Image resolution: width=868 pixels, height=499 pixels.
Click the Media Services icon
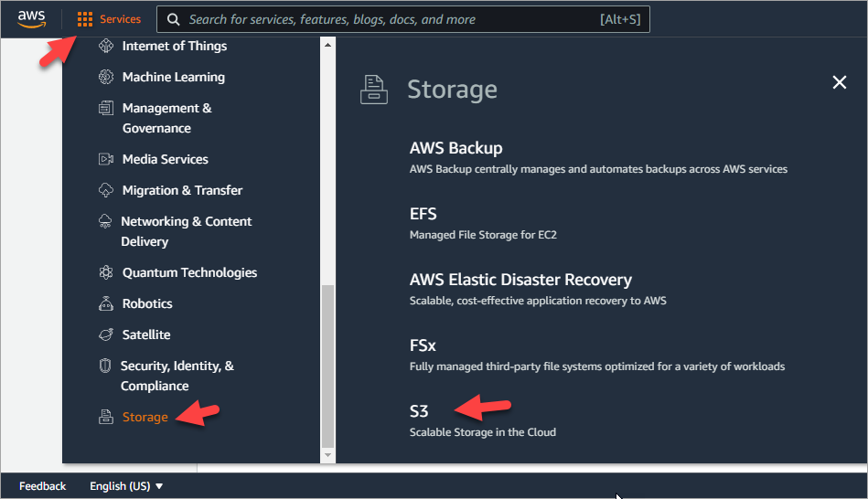pos(106,159)
